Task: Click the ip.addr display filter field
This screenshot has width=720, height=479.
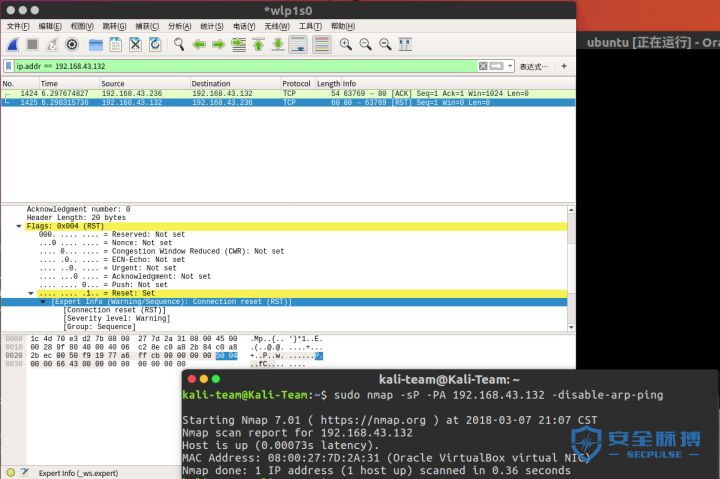Action: pyautogui.click(x=246, y=66)
